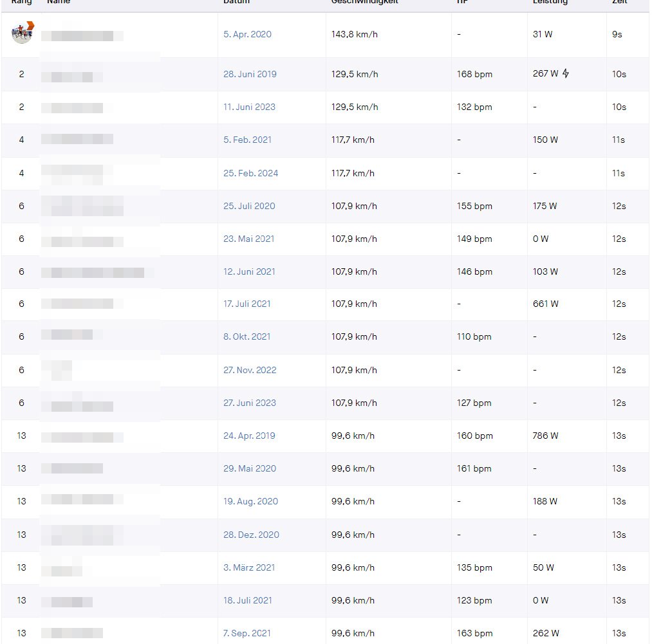The image size is (652, 644).
Task: View the 28. Dez. 2020 effort
Action: [x=251, y=535]
